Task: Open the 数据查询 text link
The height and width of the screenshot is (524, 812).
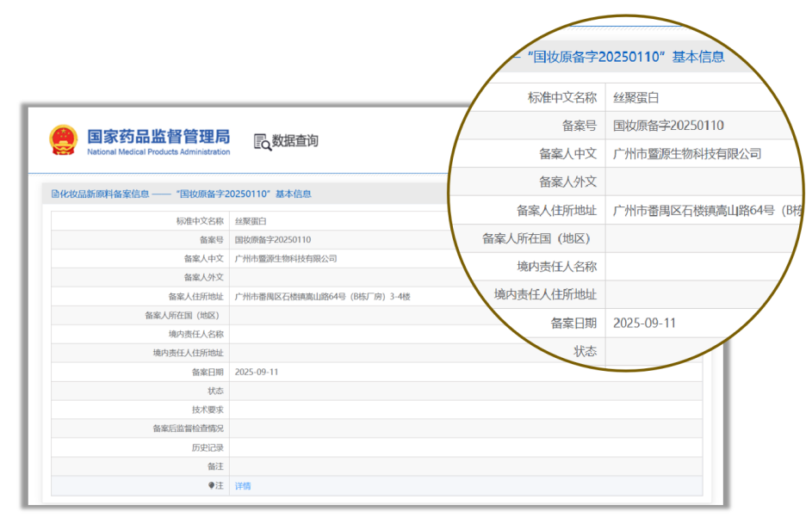Action: 295,141
